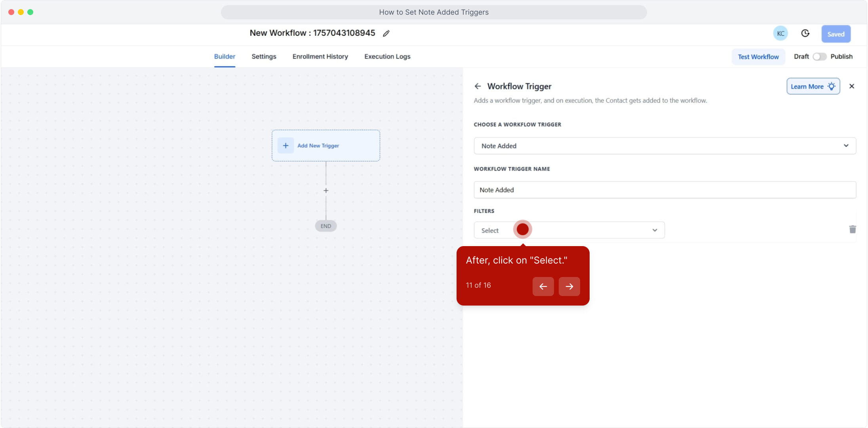This screenshot has width=868, height=428.
Task: Open the Enrollment History tab
Action: coord(320,57)
